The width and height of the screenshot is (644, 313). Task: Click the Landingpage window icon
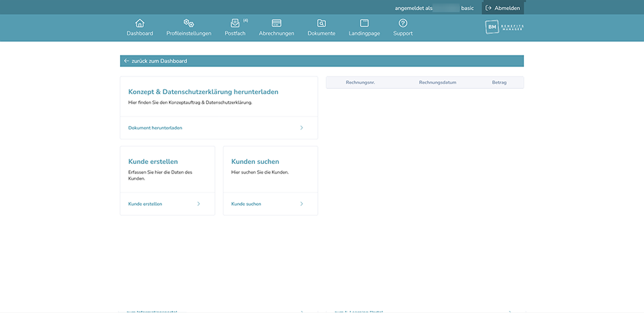click(x=365, y=23)
